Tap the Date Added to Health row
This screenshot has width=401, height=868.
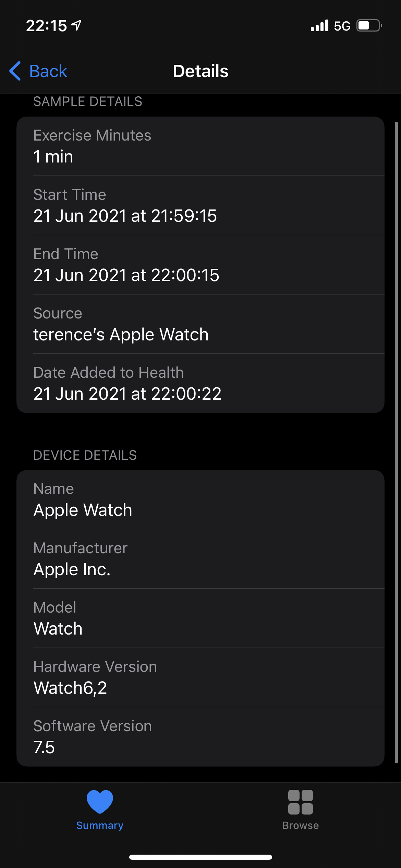[200, 383]
